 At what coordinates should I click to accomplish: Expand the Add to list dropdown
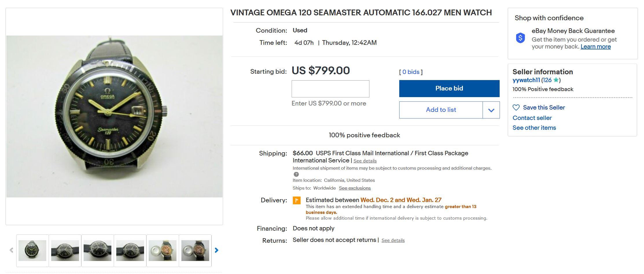[491, 110]
